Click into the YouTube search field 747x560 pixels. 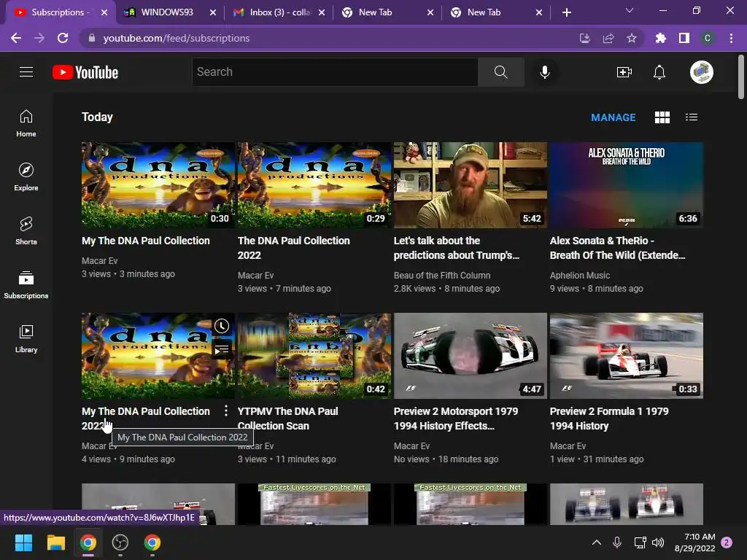(335, 72)
